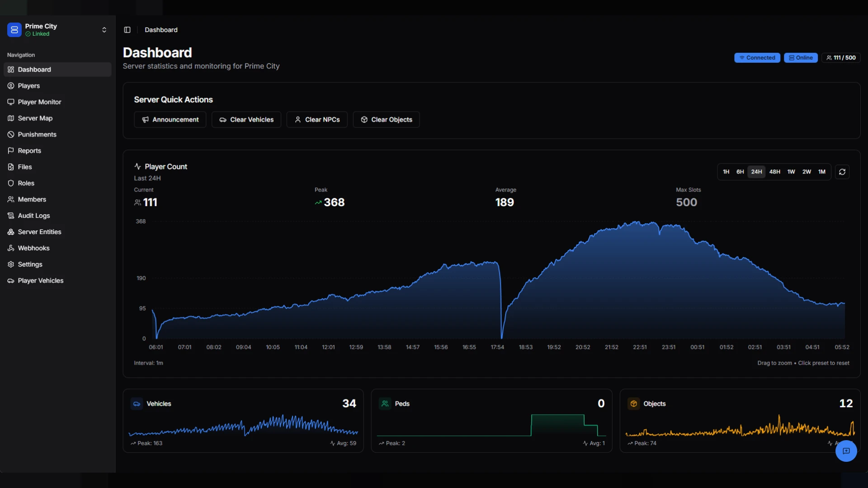Image resolution: width=868 pixels, height=488 pixels.
Task: Click the Player Count activity icon
Action: (x=137, y=166)
